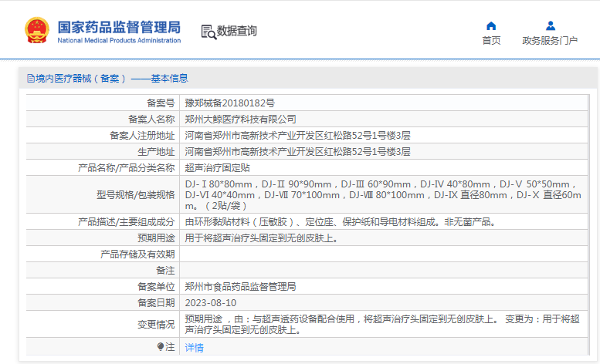
Task: Click the document icon in panel header
Action: click(x=30, y=78)
